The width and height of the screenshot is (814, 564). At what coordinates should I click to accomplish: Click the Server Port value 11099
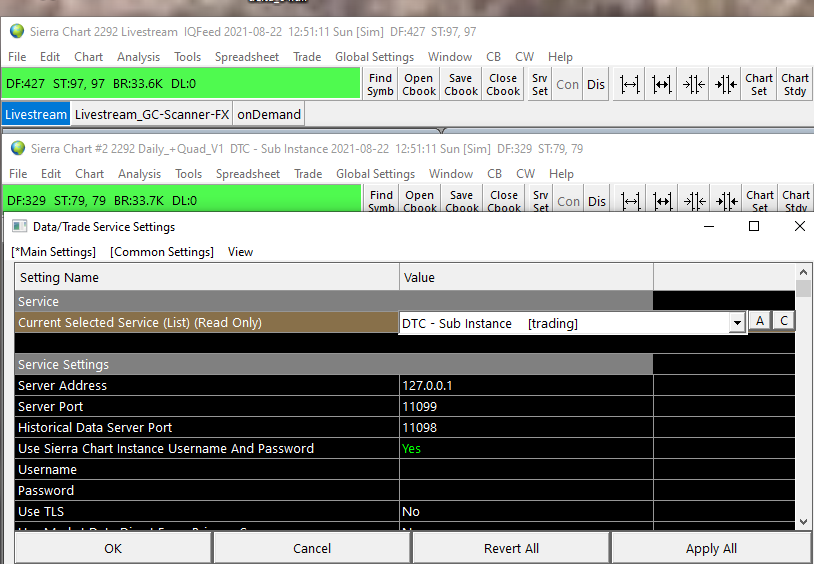pyautogui.click(x=526, y=406)
